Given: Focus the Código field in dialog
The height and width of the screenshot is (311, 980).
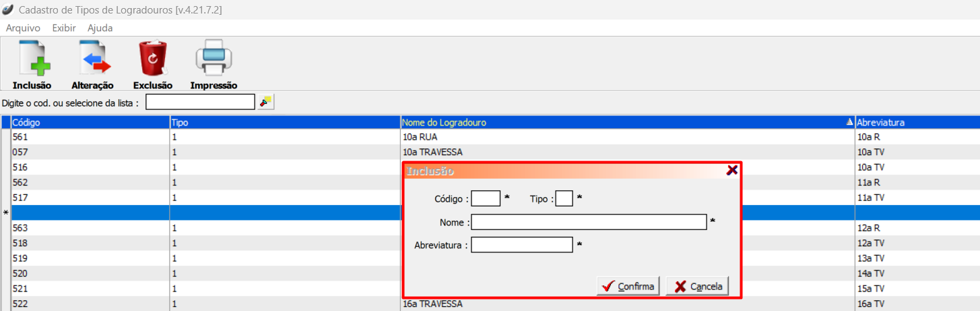Looking at the screenshot, I should [486, 198].
